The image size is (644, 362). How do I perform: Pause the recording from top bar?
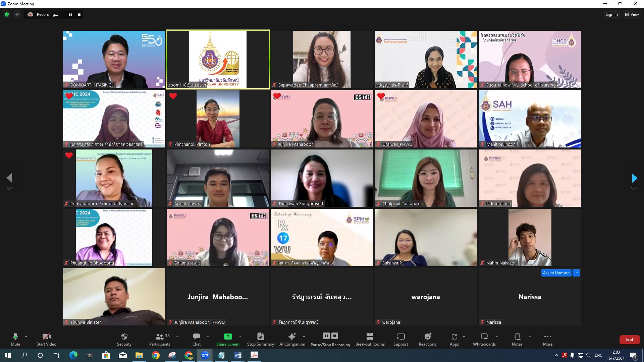pyautogui.click(x=70, y=15)
